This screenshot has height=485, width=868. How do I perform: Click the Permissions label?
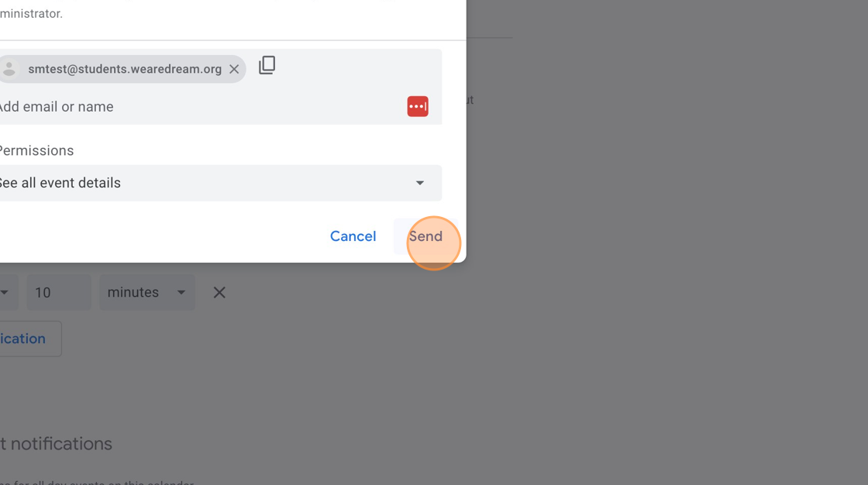(36, 150)
